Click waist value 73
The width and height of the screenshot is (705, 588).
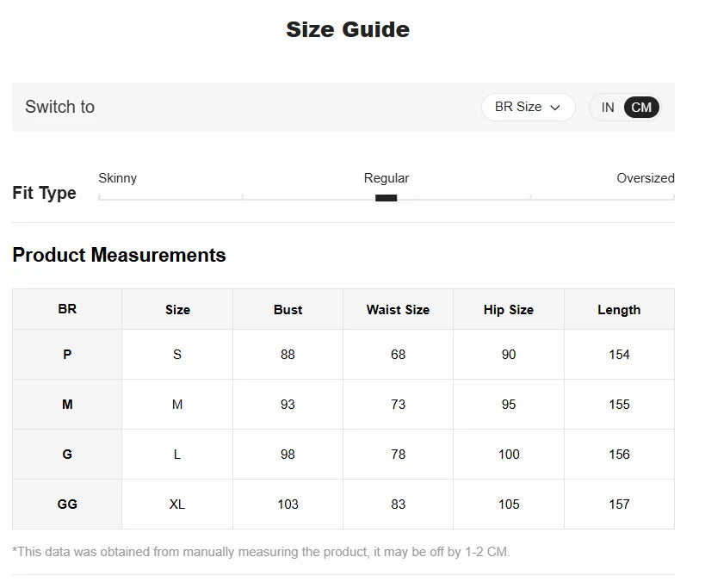click(398, 404)
